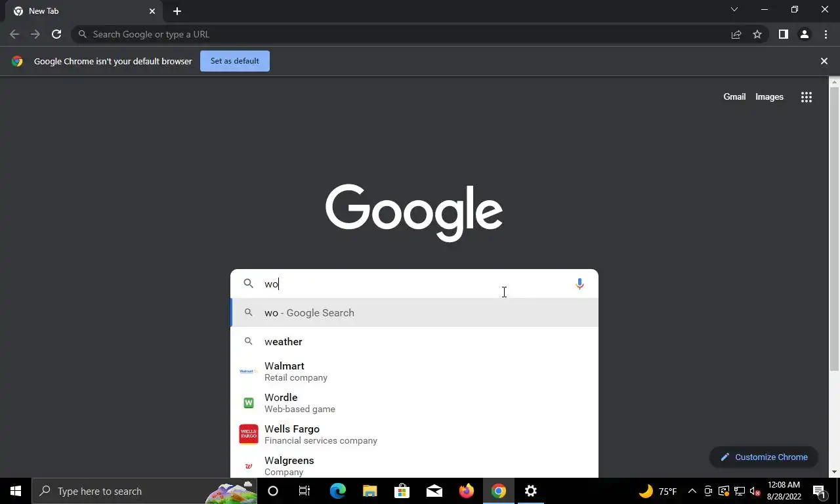Screen dimensions: 840x504
Task: Open Cortana circle icon
Action: point(273,491)
